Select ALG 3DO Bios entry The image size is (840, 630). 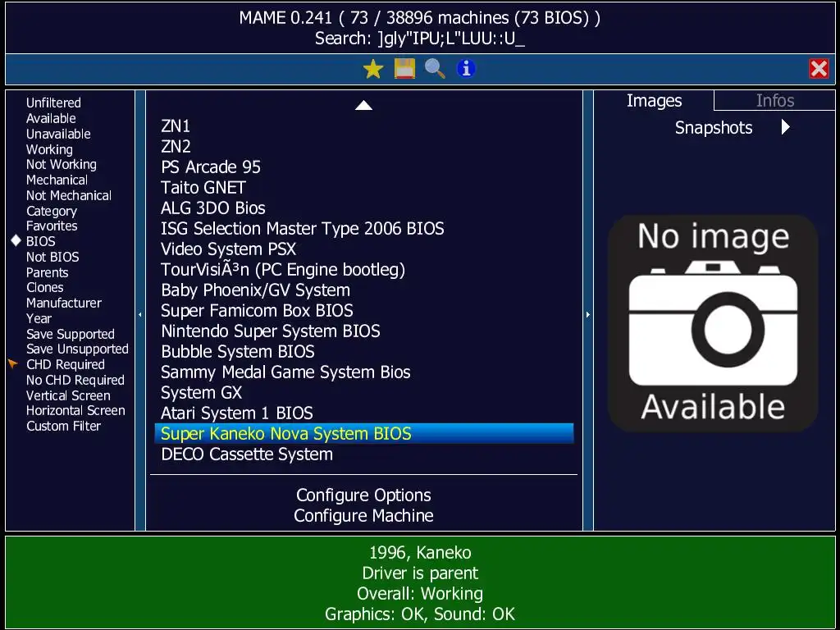pos(363,208)
